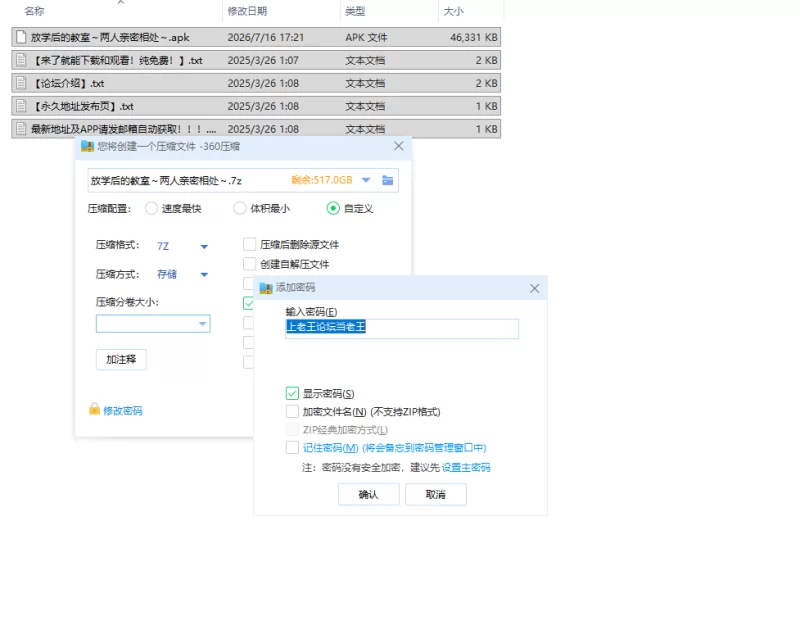Select the 体积最小 radio option
Viewport: 800px width, 639px height.
pyautogui.click(x=239, y=208)
